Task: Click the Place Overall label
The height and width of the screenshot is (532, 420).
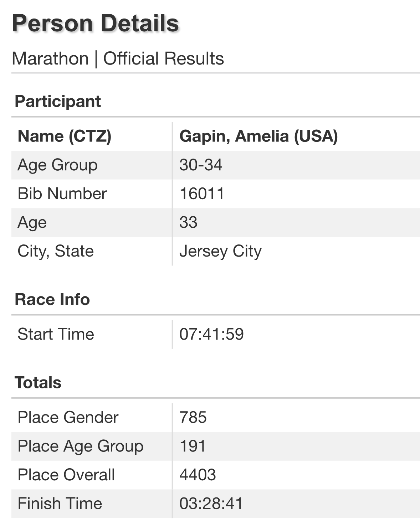Action: [66, 475]
